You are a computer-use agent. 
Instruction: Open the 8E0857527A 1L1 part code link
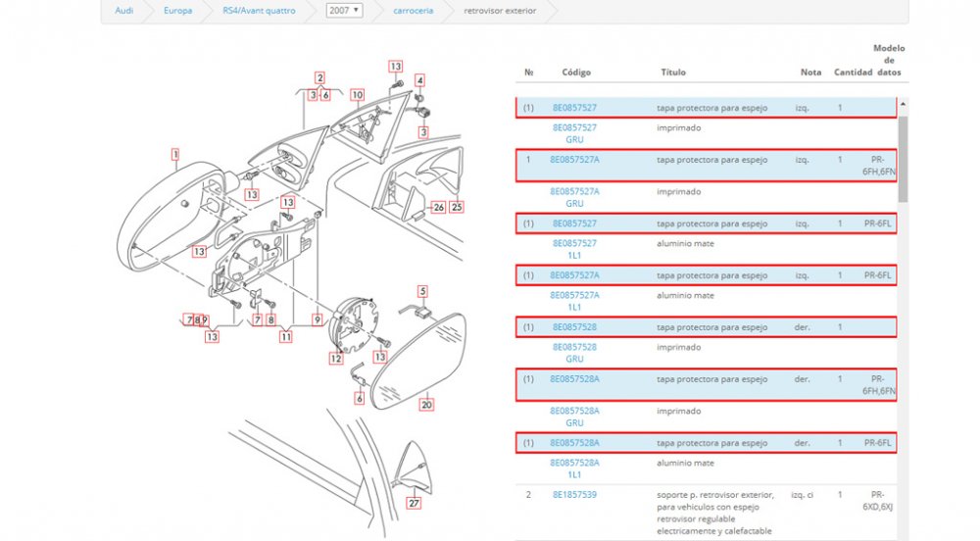[574, 301]
